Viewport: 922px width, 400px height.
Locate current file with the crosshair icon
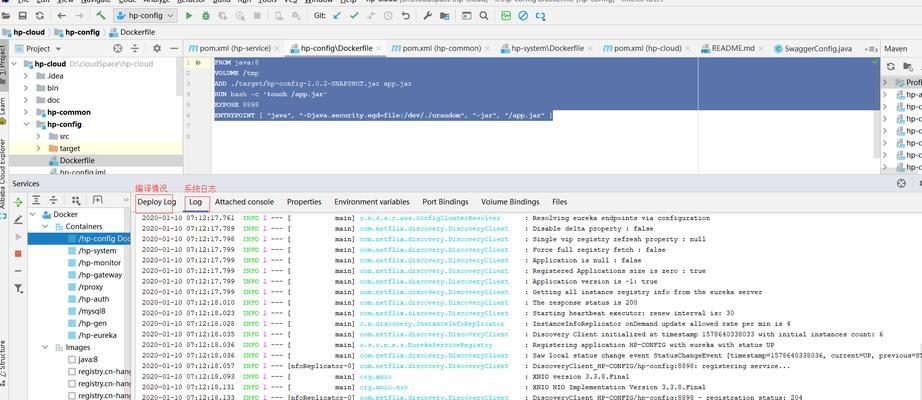click(x=118, y=48)
